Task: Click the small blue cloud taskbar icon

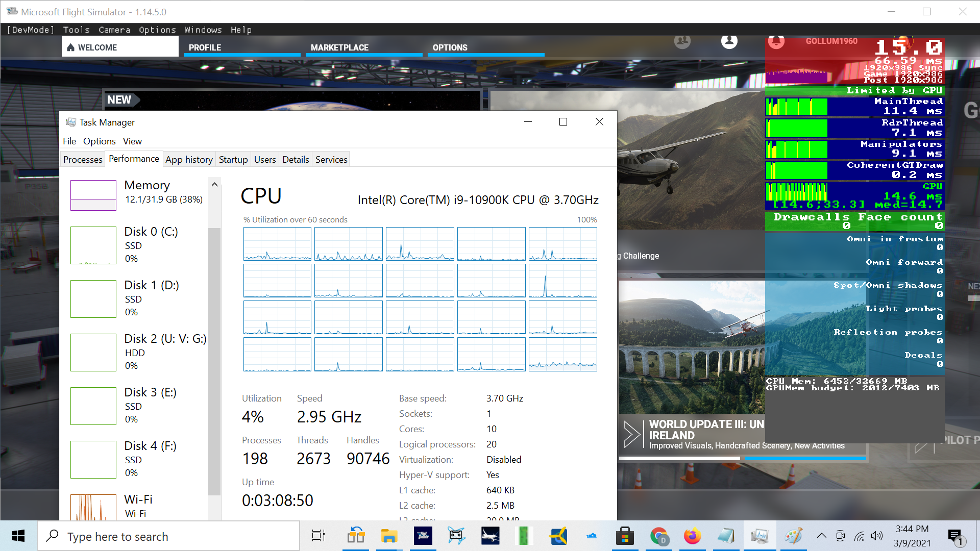Action: click(x=592, y=536)
